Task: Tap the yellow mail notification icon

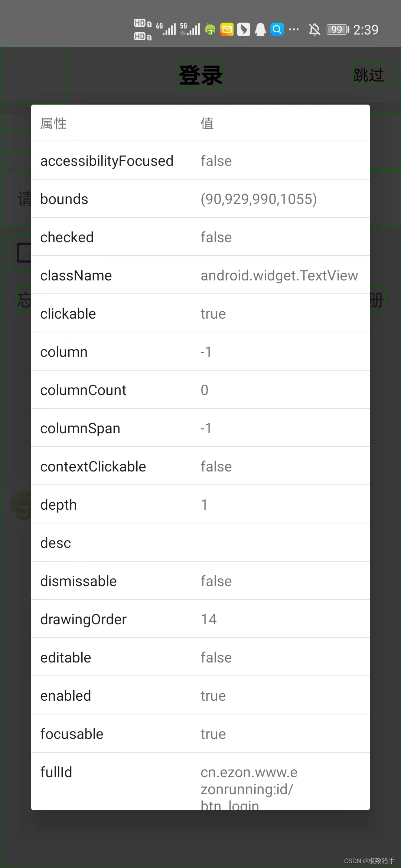Action: click(x=227, y=29)
